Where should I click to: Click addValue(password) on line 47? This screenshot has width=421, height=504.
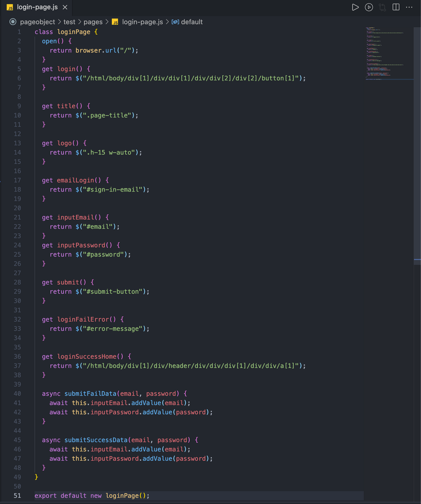176,459
